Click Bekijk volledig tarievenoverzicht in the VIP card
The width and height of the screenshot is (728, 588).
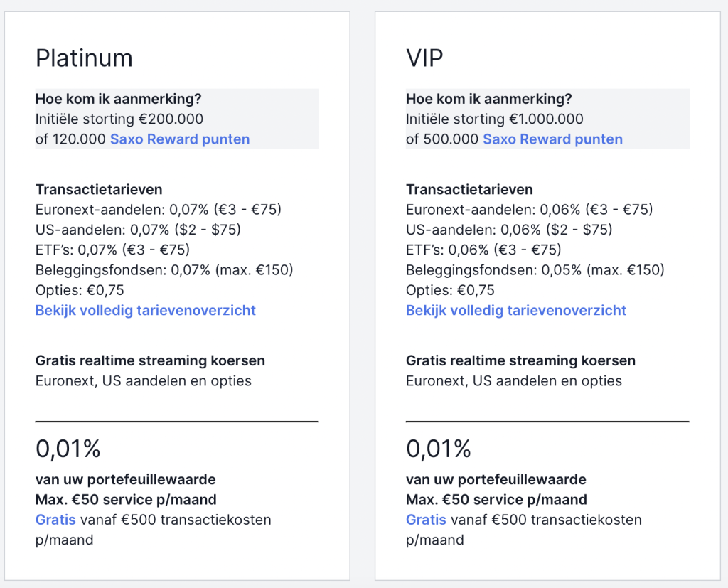point(515,310)
